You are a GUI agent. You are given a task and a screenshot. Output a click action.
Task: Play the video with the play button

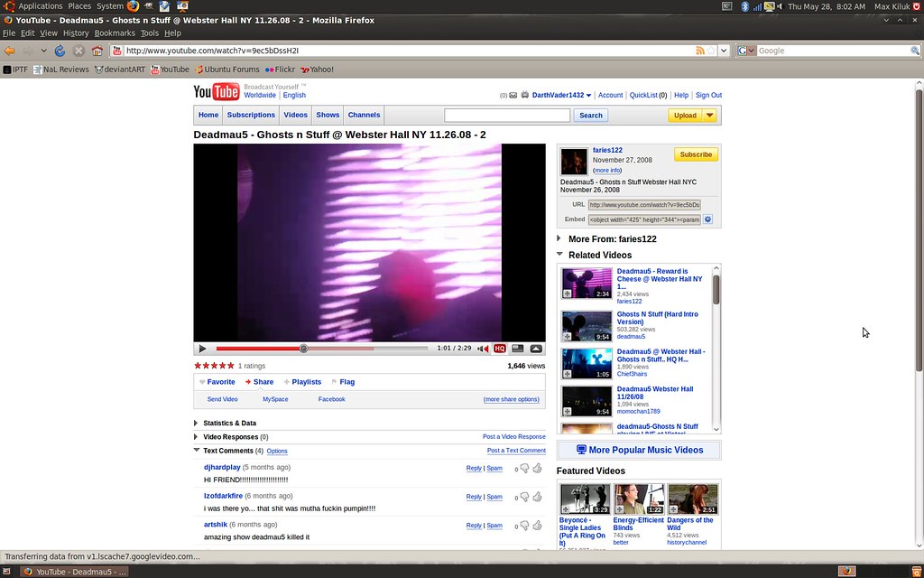[202, 349]
